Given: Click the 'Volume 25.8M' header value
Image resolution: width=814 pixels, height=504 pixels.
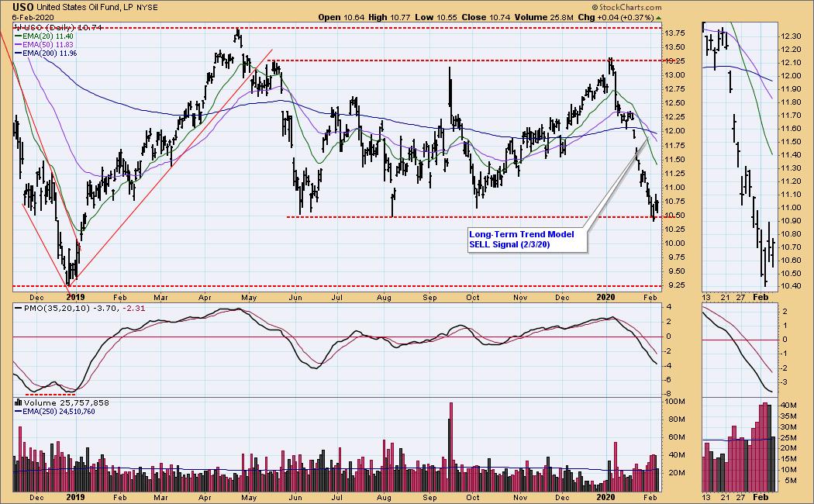Looking at the screenshot, I should point(544,17).
